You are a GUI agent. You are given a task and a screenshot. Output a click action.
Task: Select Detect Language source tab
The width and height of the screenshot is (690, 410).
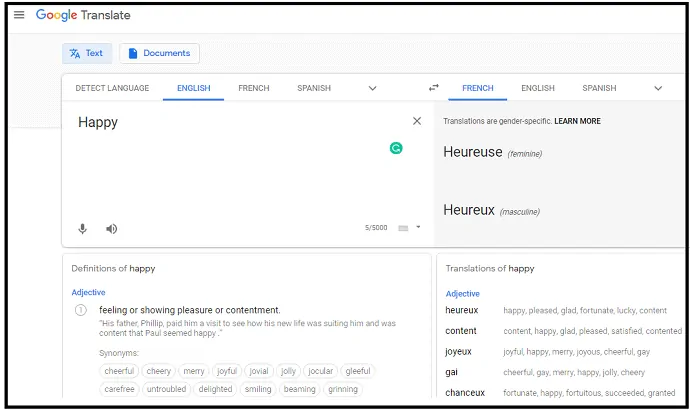coord(112,88)
